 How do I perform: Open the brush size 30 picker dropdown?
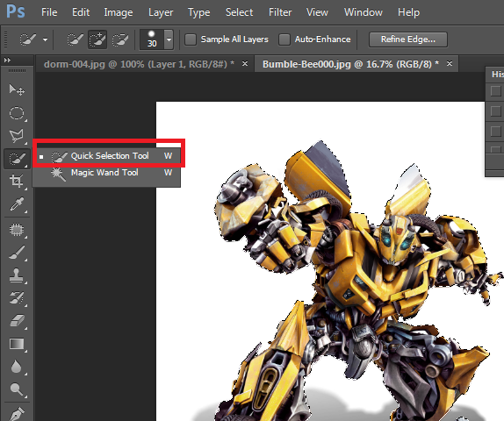[x=169, y=39]
